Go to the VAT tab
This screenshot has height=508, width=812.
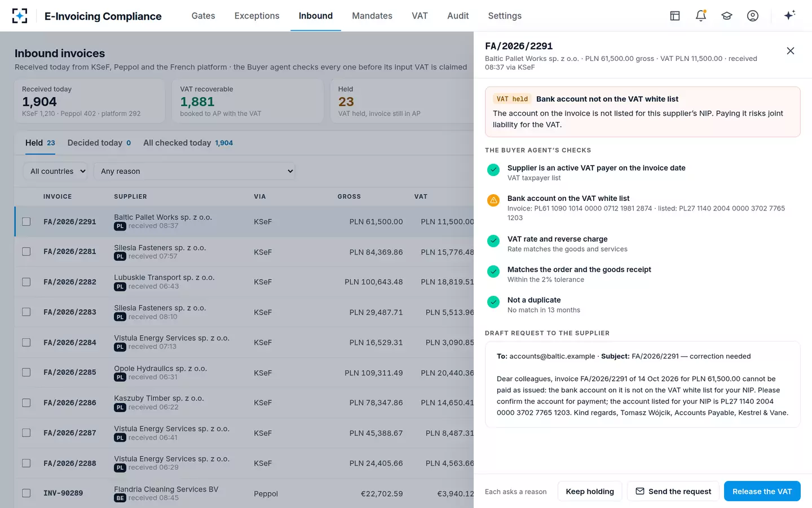(420, 16)
